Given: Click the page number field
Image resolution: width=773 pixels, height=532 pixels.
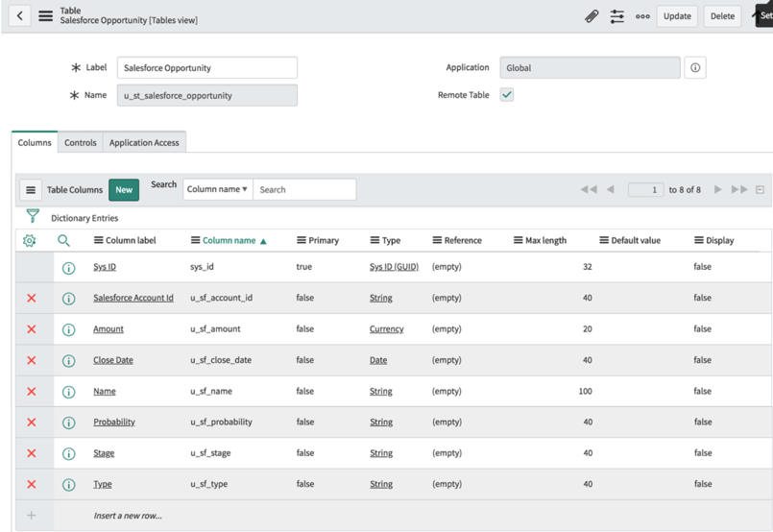Looking at the screenshot, I should click(646, 189).
